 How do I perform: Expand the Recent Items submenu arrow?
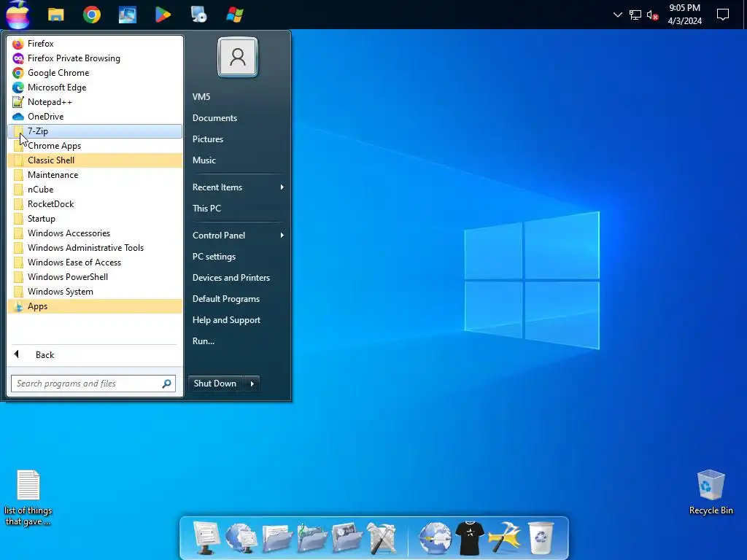[x=282, y=187]
